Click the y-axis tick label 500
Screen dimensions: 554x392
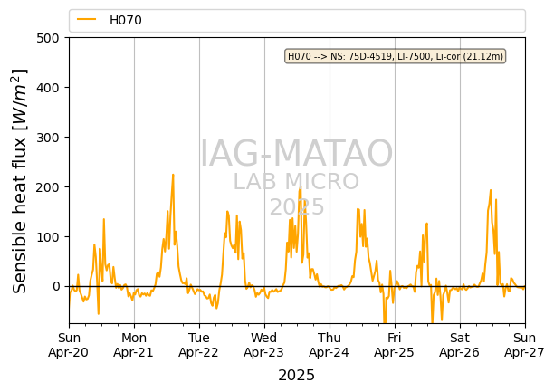point(48,38)
